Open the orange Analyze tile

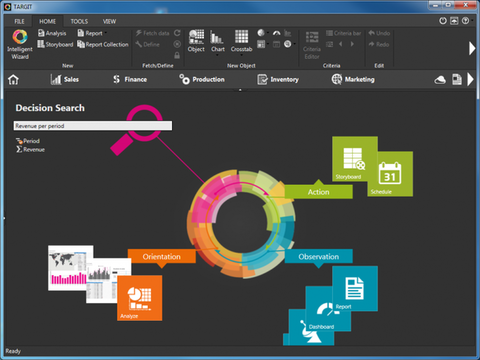click(140, 298)
